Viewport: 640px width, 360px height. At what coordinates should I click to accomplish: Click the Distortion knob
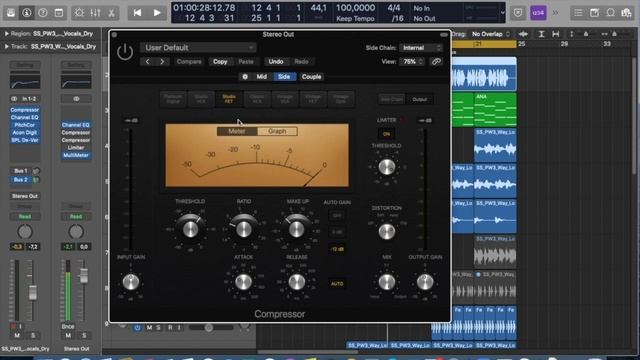pyautogui.click(x=387, y=232)
